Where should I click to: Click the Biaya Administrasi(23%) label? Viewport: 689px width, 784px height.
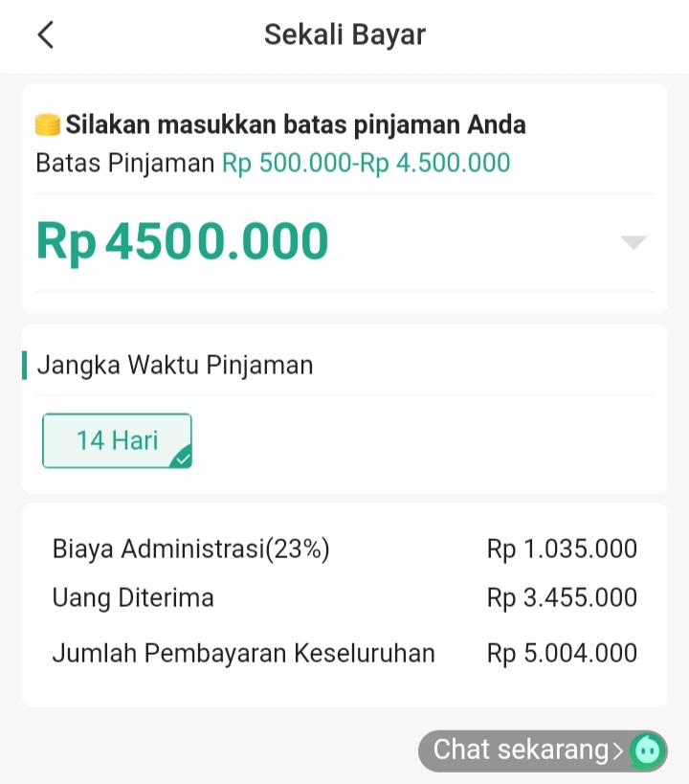(191, 549)
